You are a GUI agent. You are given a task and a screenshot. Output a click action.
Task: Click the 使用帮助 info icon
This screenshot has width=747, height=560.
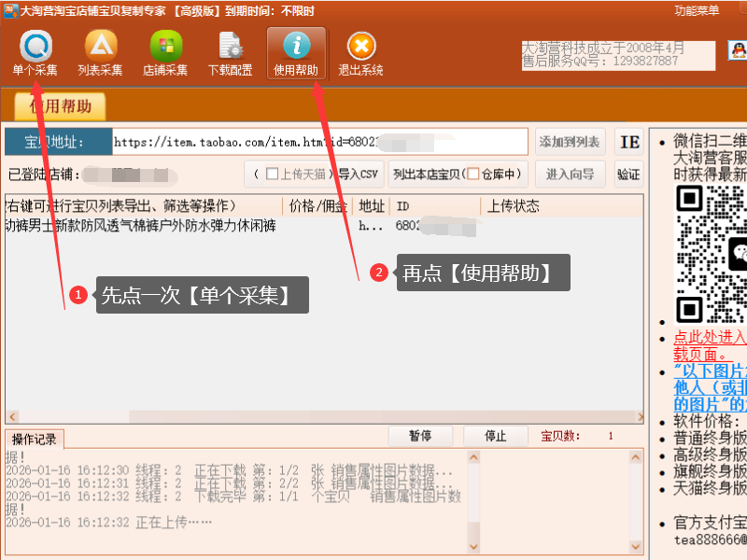pos(296,53)
